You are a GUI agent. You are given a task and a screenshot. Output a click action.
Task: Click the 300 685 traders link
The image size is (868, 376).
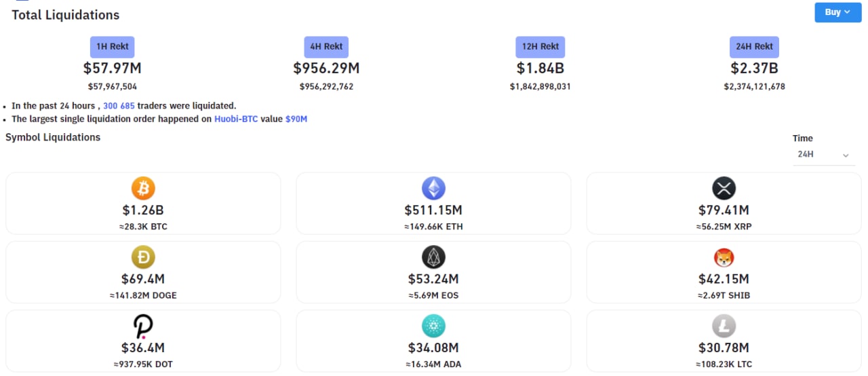[119, 106]
